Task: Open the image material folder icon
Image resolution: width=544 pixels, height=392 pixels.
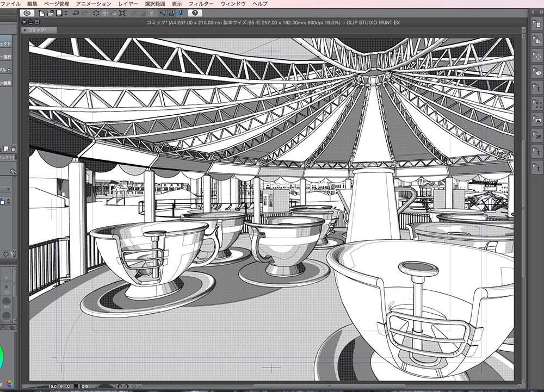Action: point(536,120)
